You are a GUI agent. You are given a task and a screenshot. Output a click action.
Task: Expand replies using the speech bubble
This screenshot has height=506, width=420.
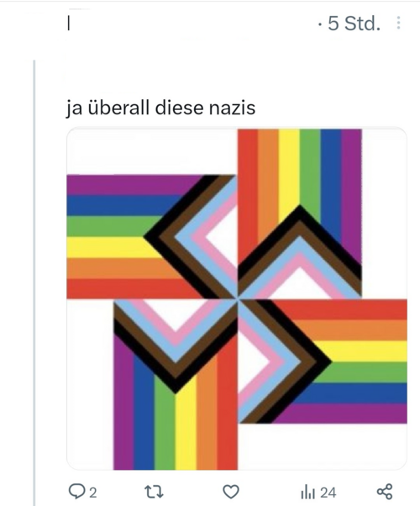click(x=76, y=492)
